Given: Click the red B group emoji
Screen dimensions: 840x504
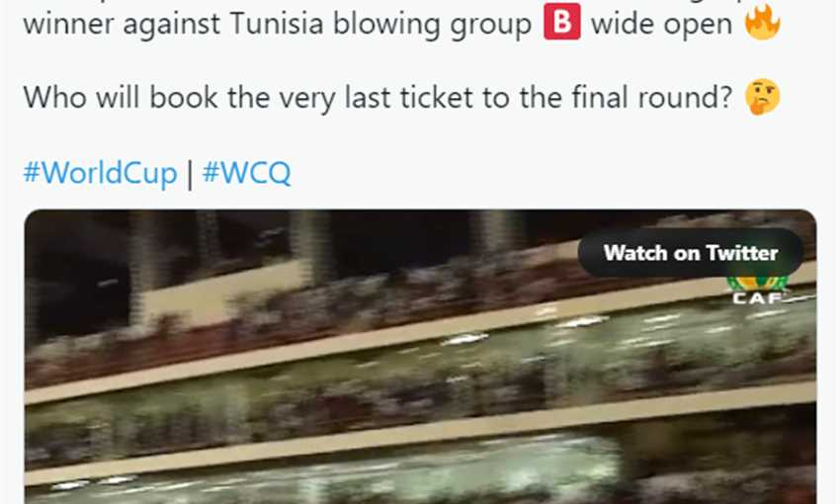Looking at the screenshot, I should click(562, 22).
